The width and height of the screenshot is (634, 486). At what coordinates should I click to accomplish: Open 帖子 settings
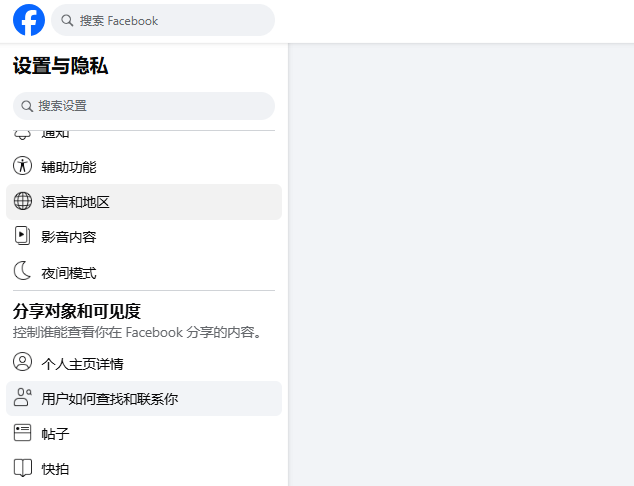pos(144,434)
